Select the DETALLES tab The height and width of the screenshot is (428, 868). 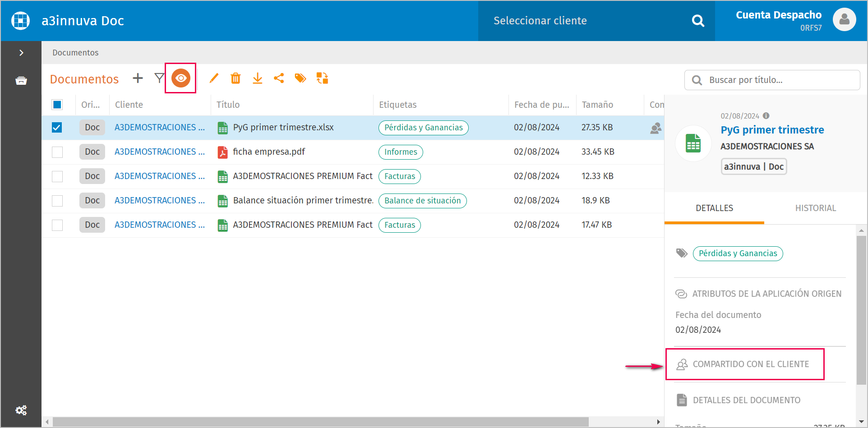[x=714, y=208]
